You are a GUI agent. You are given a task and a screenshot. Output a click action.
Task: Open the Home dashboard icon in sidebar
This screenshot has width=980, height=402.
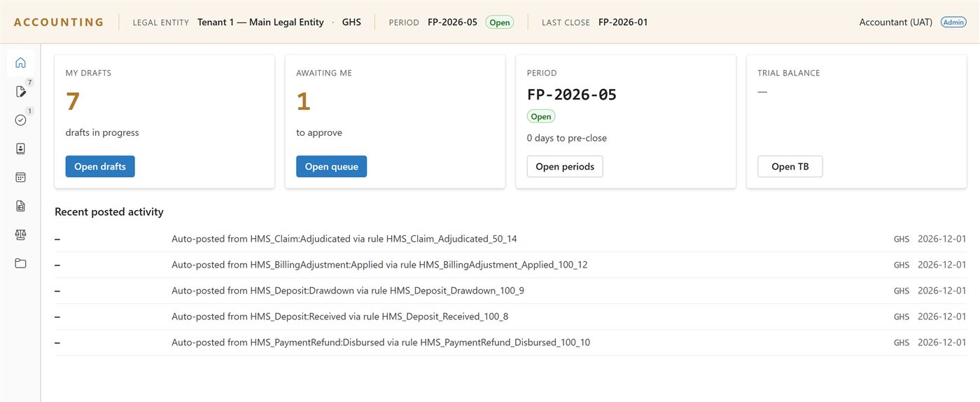tap(20, 63)
